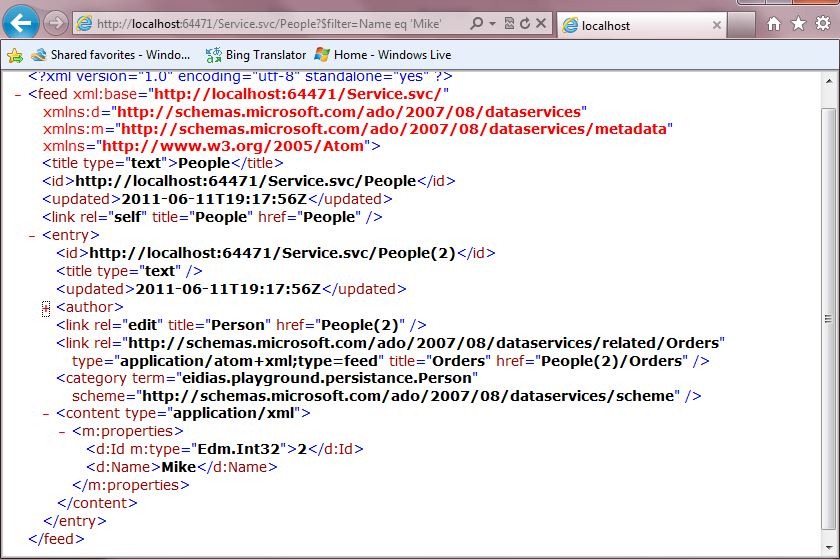Click the browser Forward arrow button
Viewport: 840px width, 560px height.
(56, 23)
